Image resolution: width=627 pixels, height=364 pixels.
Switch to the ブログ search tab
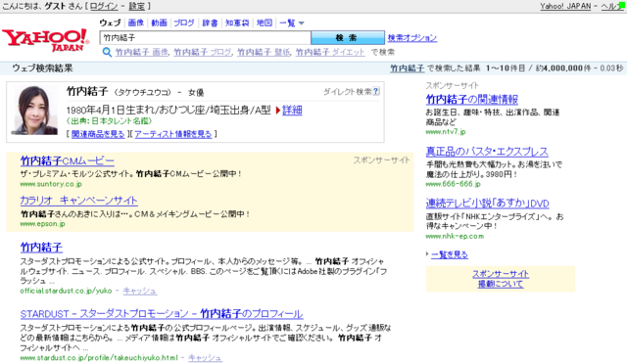coord(184,23)
